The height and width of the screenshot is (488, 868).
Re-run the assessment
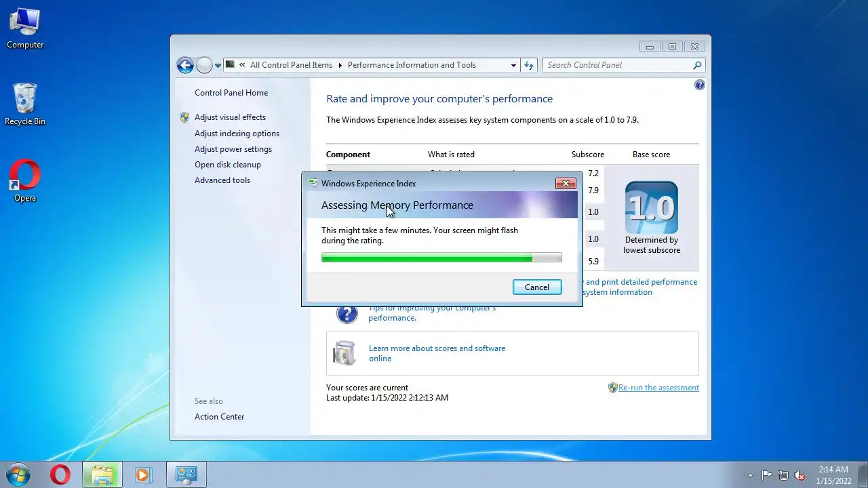658,388
